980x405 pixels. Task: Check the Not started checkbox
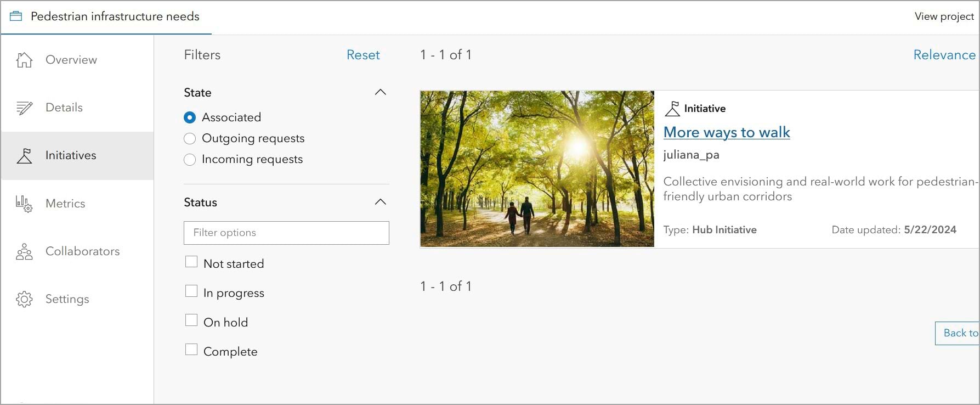point(191,262)
